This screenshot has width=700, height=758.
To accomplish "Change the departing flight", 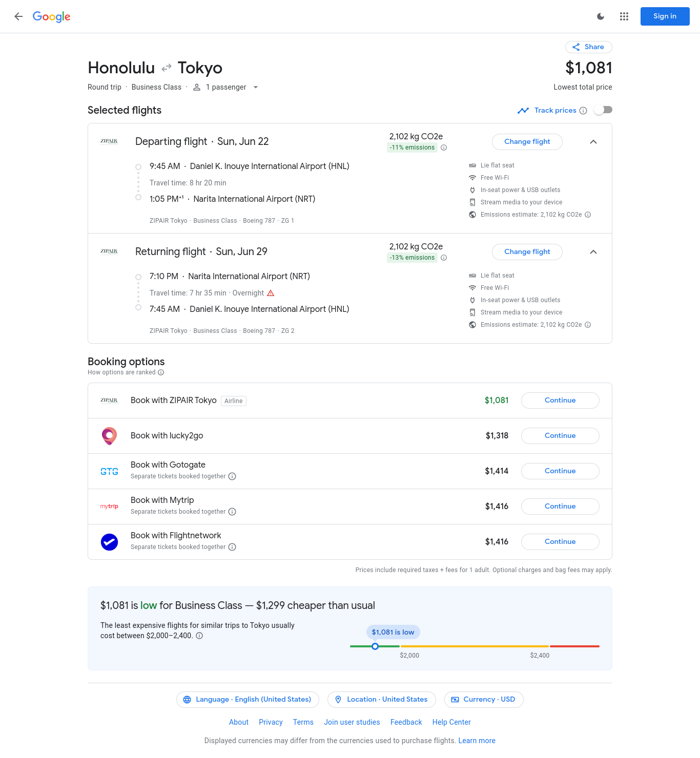I will coord(527,142).
